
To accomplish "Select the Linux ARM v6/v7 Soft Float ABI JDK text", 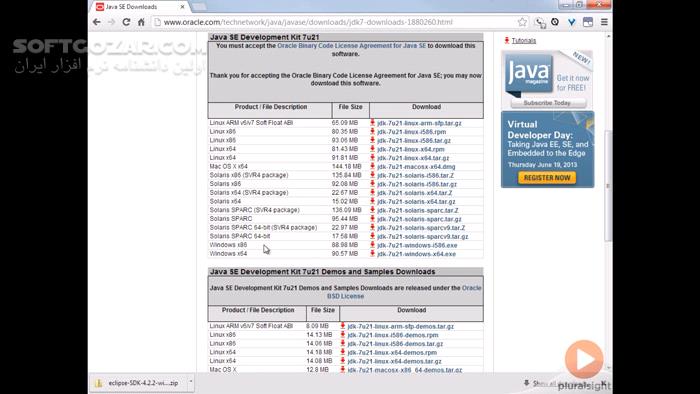I will [x=251, y=123].
